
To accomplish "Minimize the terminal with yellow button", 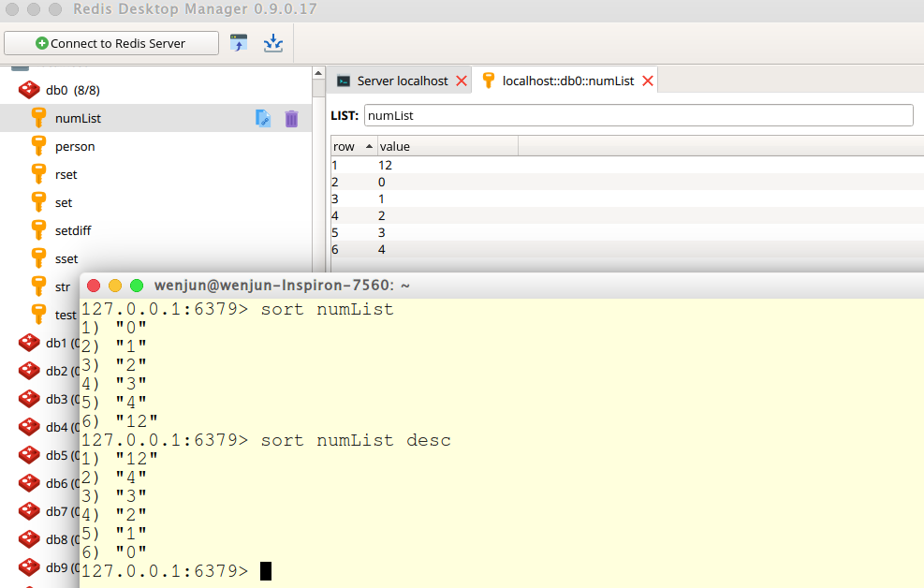I will tap(115, 286).
